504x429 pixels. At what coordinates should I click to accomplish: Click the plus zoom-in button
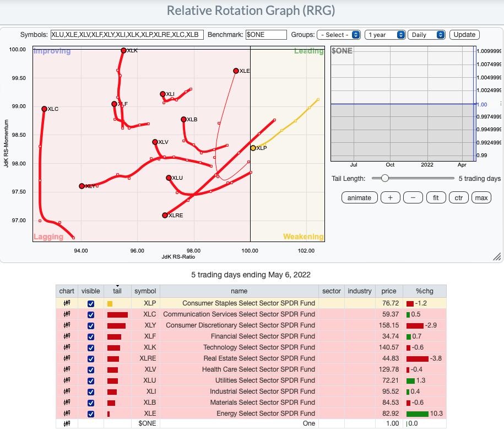click(x=391, y=198)
